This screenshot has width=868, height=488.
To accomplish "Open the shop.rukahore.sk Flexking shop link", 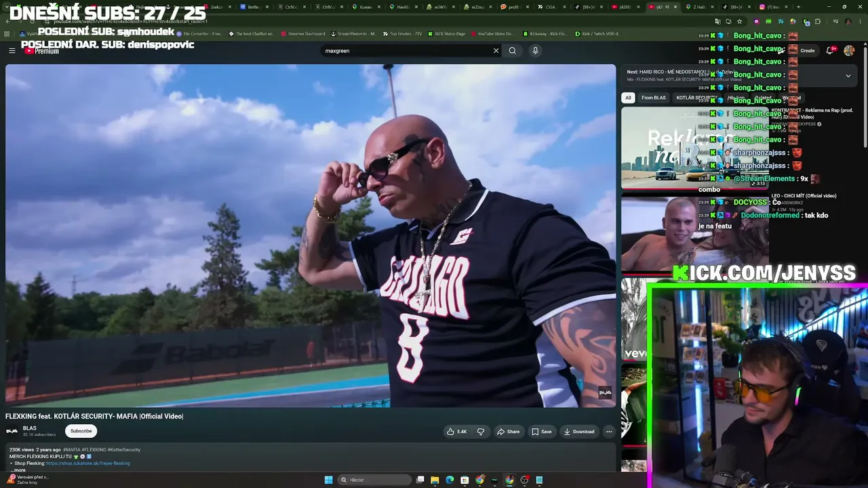I will (88, 464).
